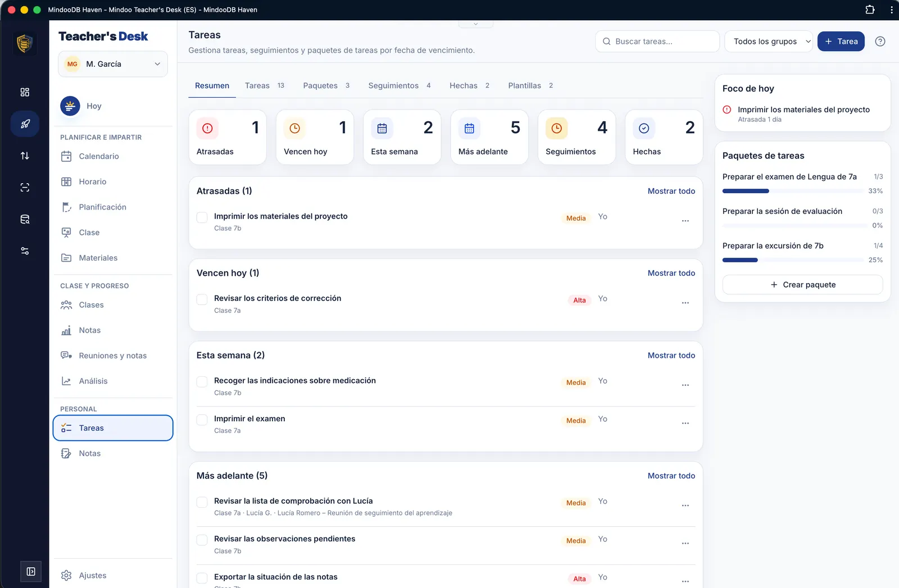Switch to the Seguimientos tab
This screenshot has width=899, height=588.
[x=399, y=85]
